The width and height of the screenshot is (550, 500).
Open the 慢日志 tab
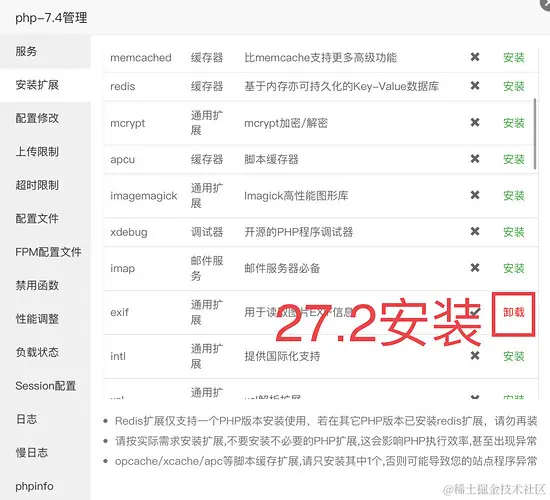coord(45,453)
